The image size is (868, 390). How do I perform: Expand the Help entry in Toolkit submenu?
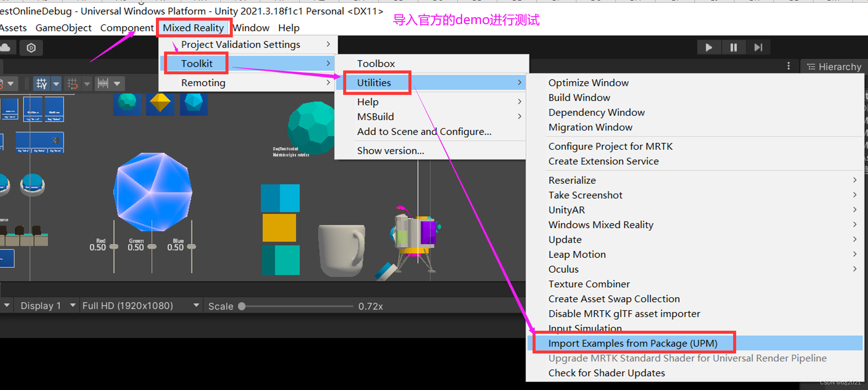pyautogui.click(x=431, y=102)
